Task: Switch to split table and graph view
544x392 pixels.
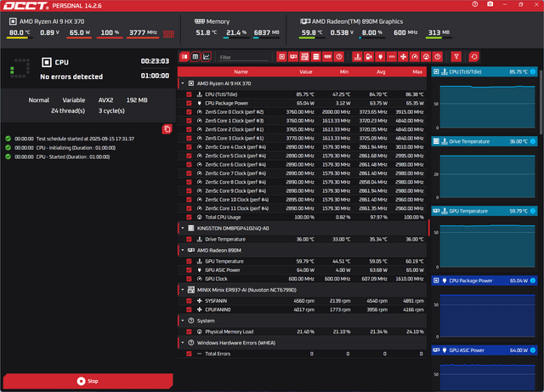Action: 184,57
